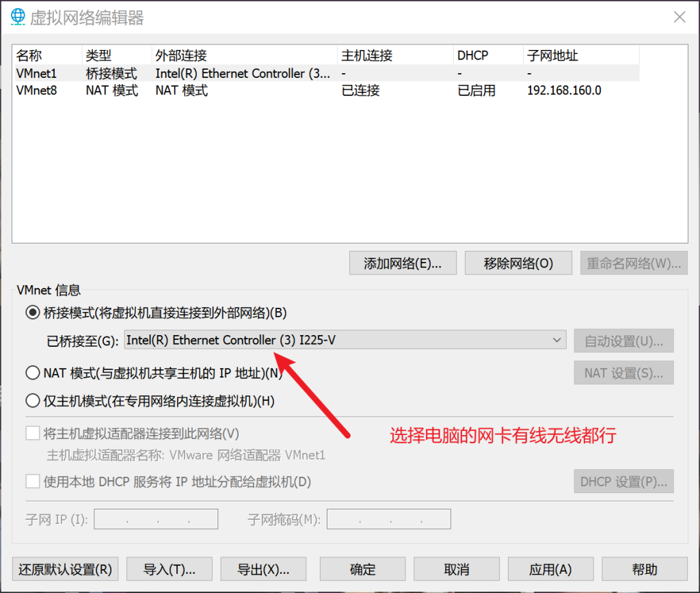The image size is (700, 593).
Task: Click 导出(X)... button
Action: [x=263, y=569]
